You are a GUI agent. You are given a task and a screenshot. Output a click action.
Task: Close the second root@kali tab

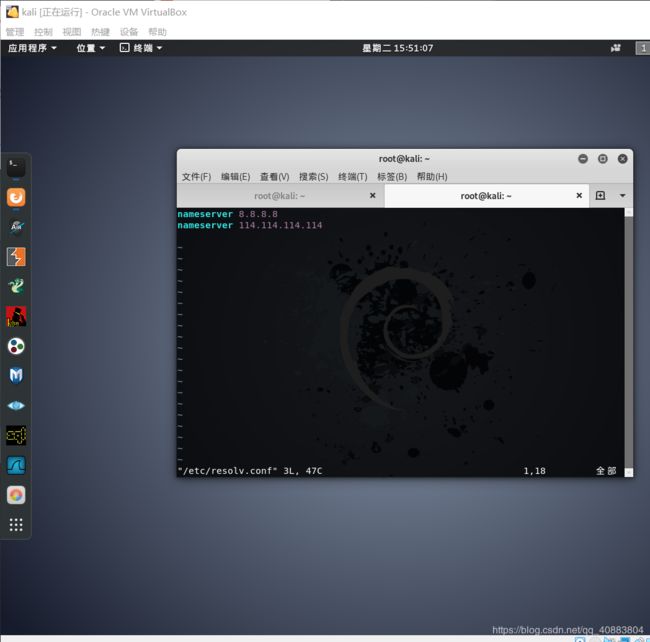579,196
